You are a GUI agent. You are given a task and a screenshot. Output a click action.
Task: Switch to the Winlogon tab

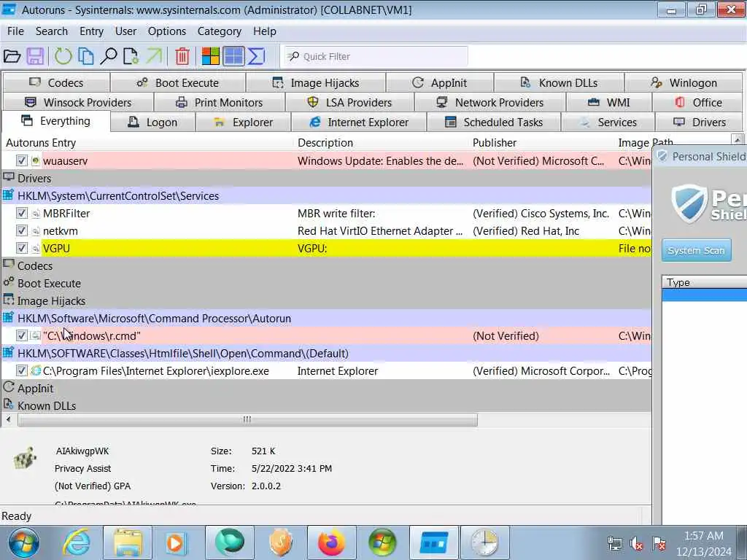click(x=684, y=83)
